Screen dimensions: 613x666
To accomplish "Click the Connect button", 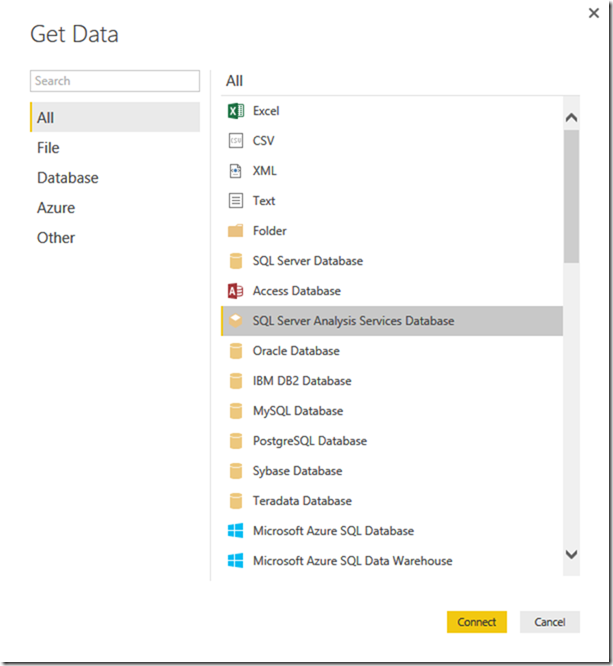I will coord(477,622).
